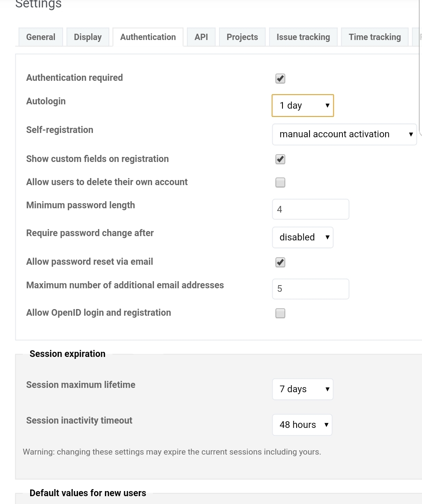Focus the Maximum additional email addresses field

coord(311,289)
